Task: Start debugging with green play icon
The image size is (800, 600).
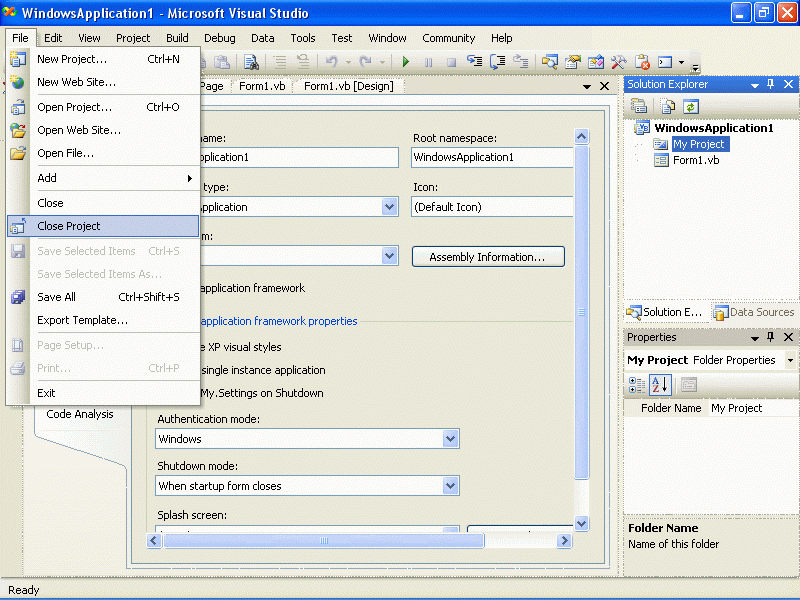Action: click(x=406, y=62)
